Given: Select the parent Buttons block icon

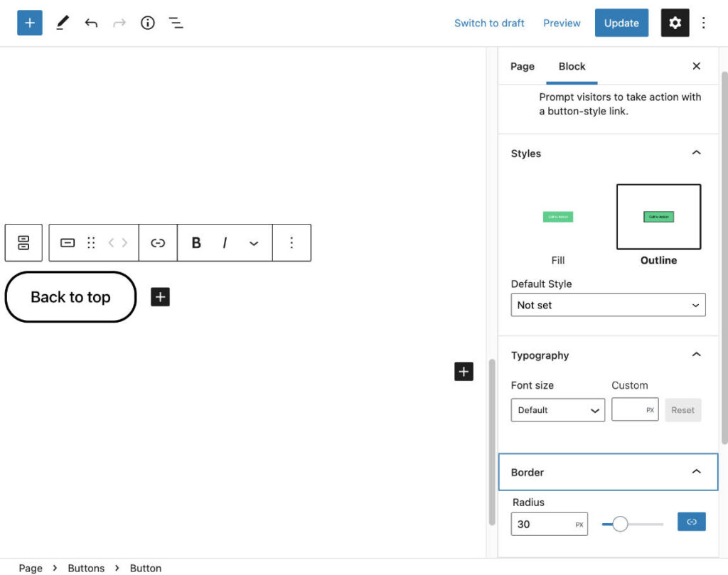Looking at the screenshot, I should click(x=23, y=242).
